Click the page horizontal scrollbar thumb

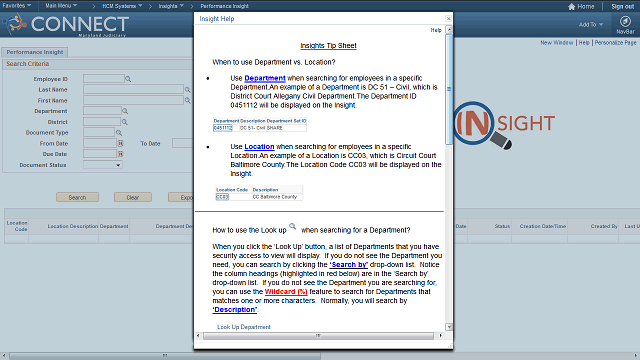click(165, 356)
